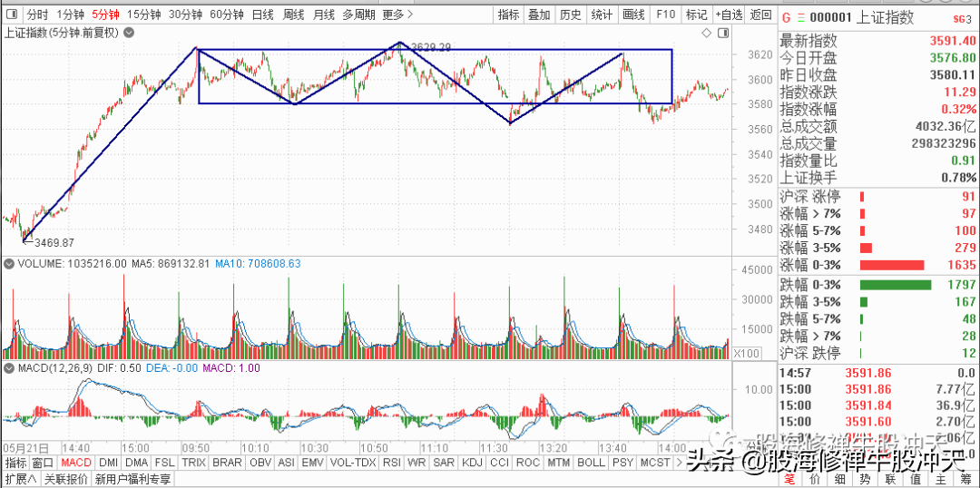Viewport: 980px width, 488px height.
Task: Select the ROC indicator tab
Action: [528, 463]
